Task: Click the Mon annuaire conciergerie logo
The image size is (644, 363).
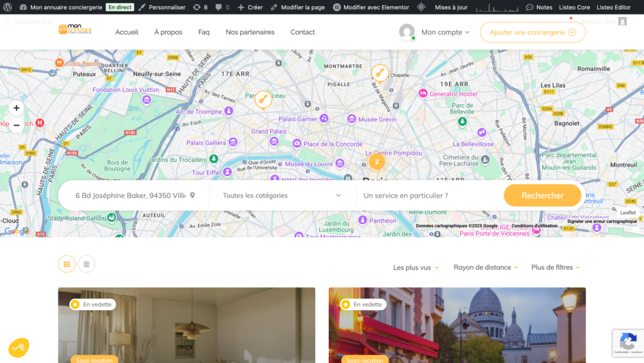Action: coord(75,29)
